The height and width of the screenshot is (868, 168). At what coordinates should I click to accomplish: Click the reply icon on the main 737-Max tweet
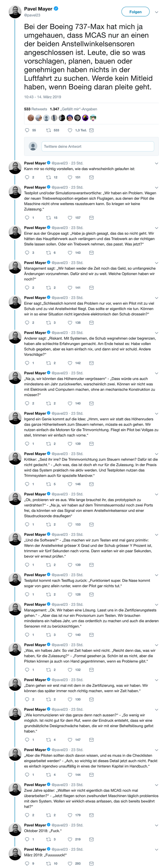point(27,131)
